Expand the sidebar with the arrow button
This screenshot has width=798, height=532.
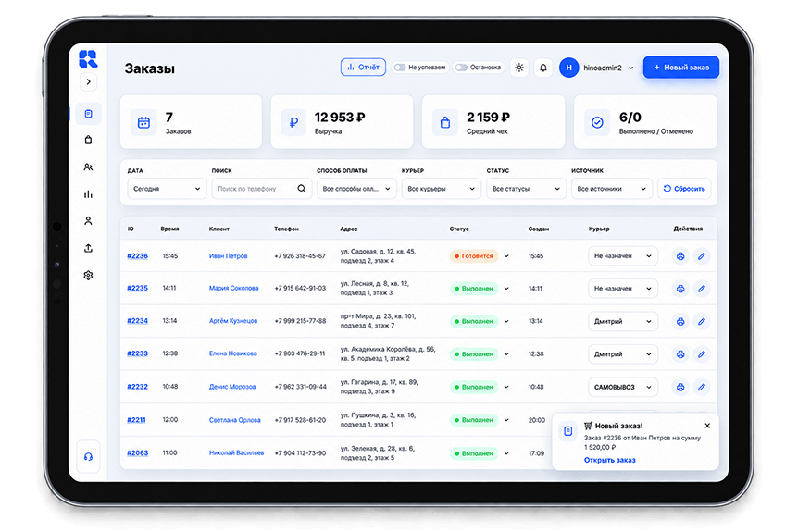[x=89, y=82]
